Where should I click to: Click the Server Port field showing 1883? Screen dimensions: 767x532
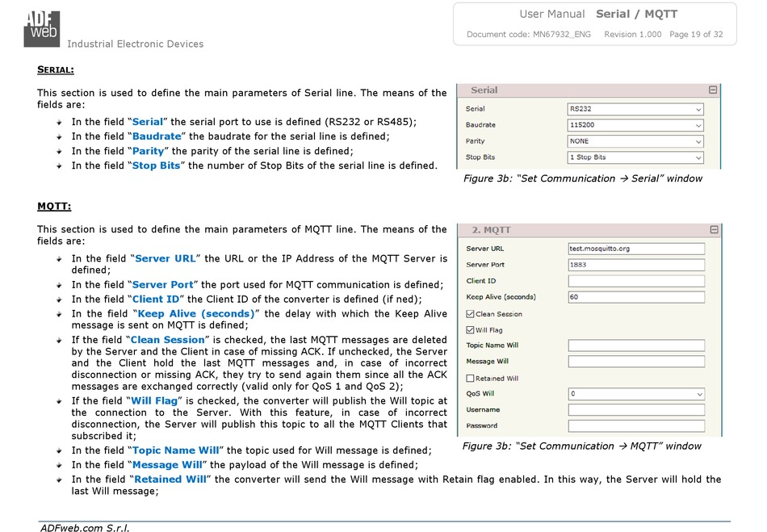pos(635,265)
